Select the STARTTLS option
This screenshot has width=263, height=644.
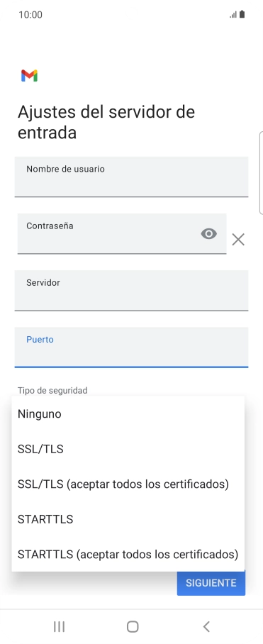coord(128,519)
